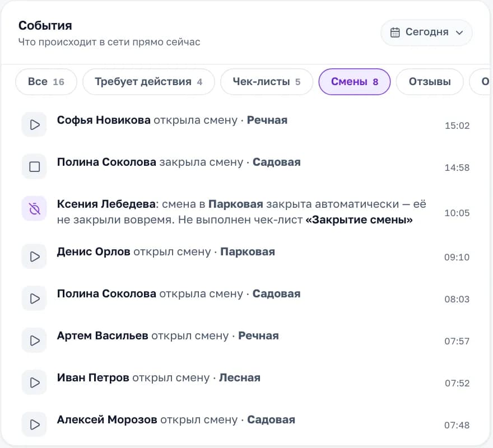Click Садовая in закрыла смену event

coord(277,162)
